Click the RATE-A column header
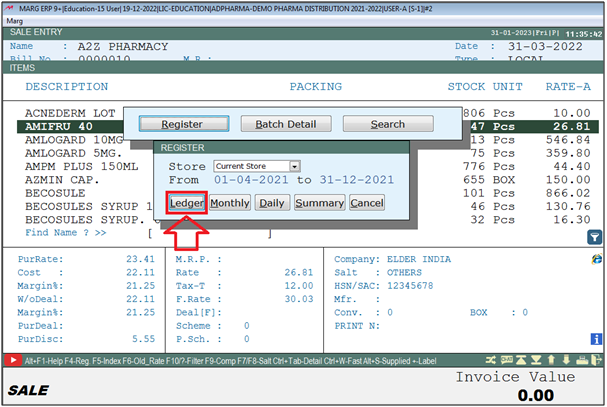This screenshot has width=607, height=407. point(568,87)
